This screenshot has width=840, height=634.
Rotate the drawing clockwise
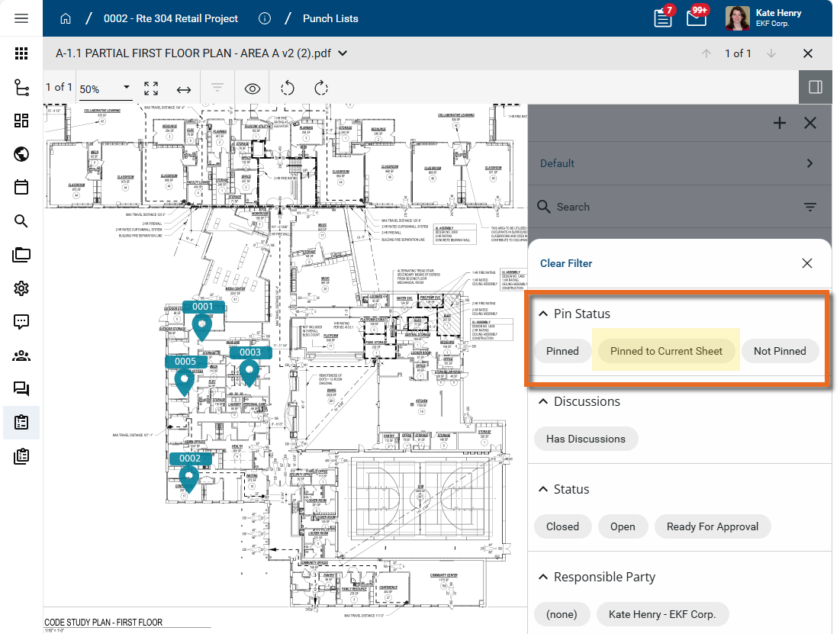pyautogui.click(x=320, y=89)
